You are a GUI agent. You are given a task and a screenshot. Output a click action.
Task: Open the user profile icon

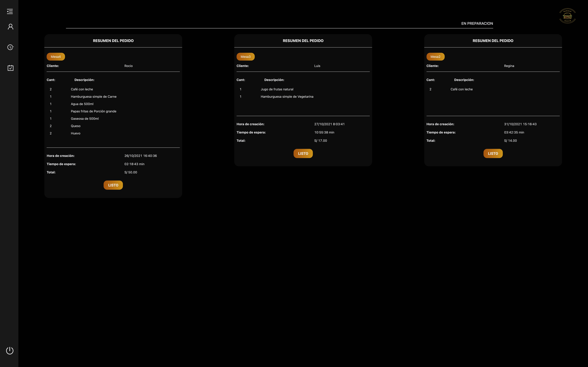10,27
